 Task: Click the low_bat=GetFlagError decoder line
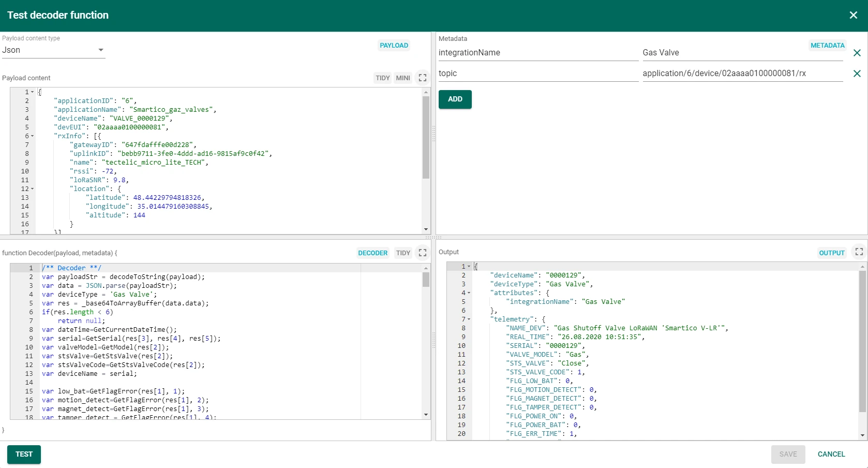click(x=113, y=391)
